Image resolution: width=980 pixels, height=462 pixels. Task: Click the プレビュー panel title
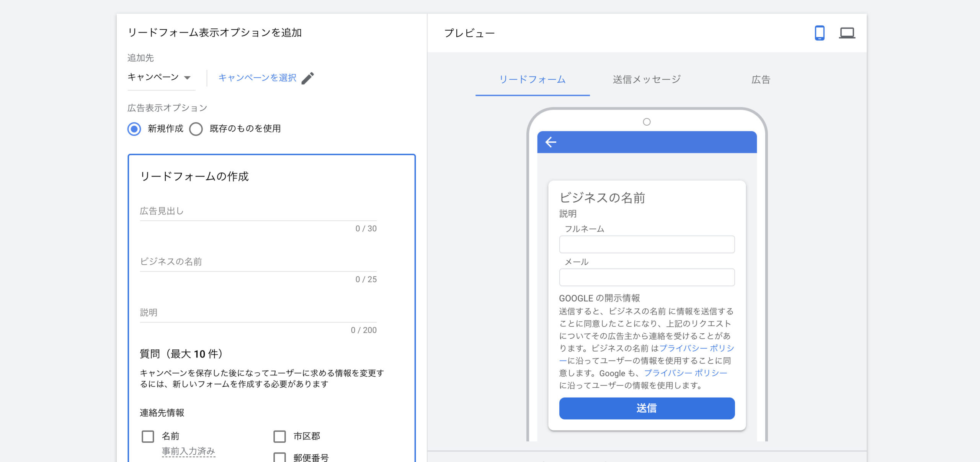pyautogui.click(x=469, y=33)
